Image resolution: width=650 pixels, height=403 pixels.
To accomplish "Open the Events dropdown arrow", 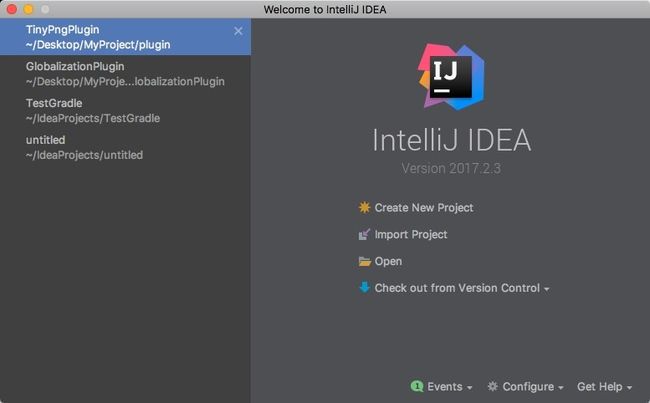I will tap(470, 388).
